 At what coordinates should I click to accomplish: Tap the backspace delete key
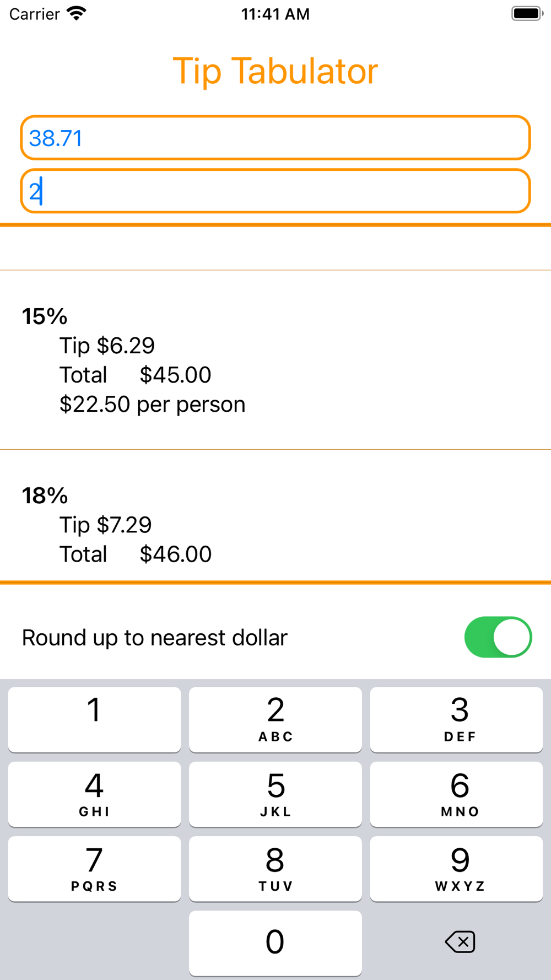tap(460, 941)
